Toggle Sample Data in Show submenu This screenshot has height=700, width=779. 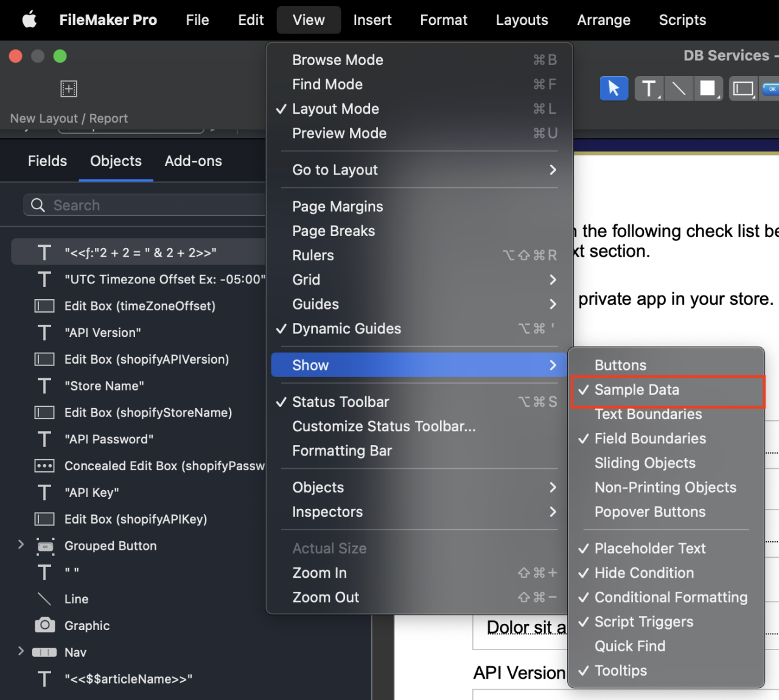[x=668, y=390]
